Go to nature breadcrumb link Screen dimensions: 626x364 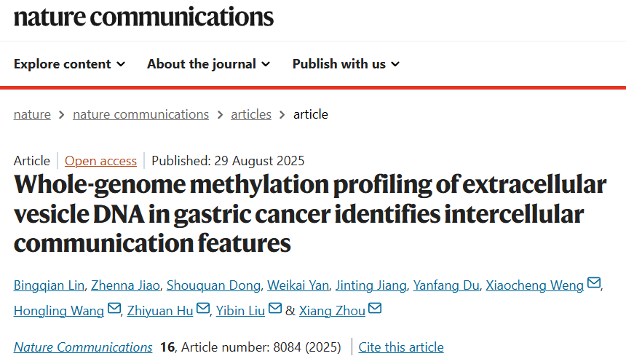(x=32, y=114)
